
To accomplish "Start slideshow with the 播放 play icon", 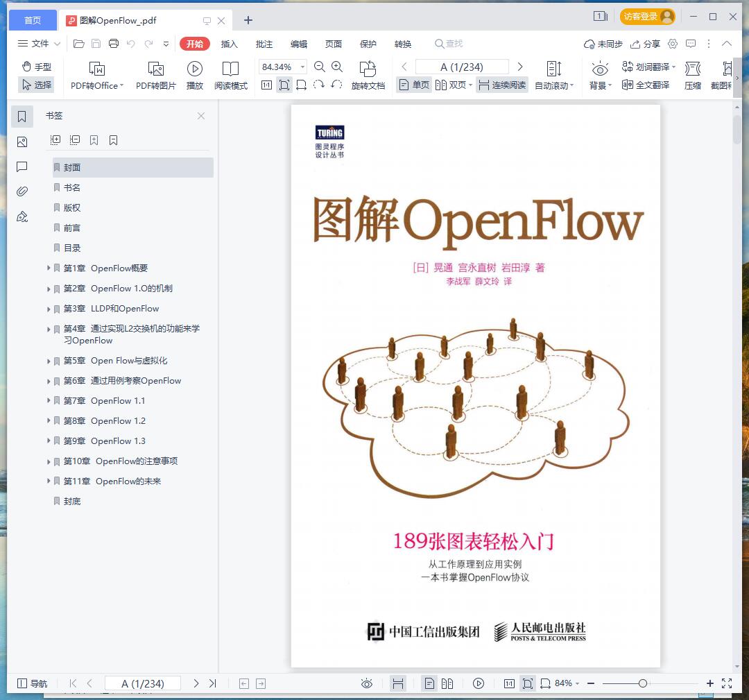I will click(x=194, y=69).
